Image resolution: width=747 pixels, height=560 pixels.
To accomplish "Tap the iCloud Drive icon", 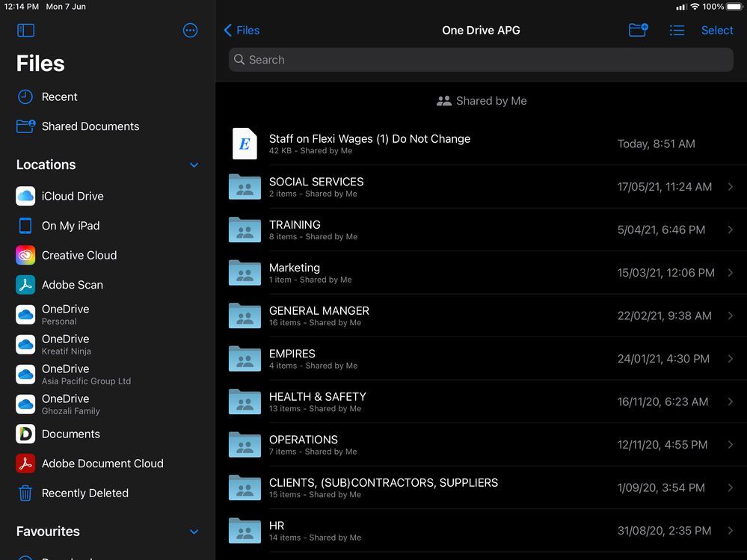I will (25, 196).
